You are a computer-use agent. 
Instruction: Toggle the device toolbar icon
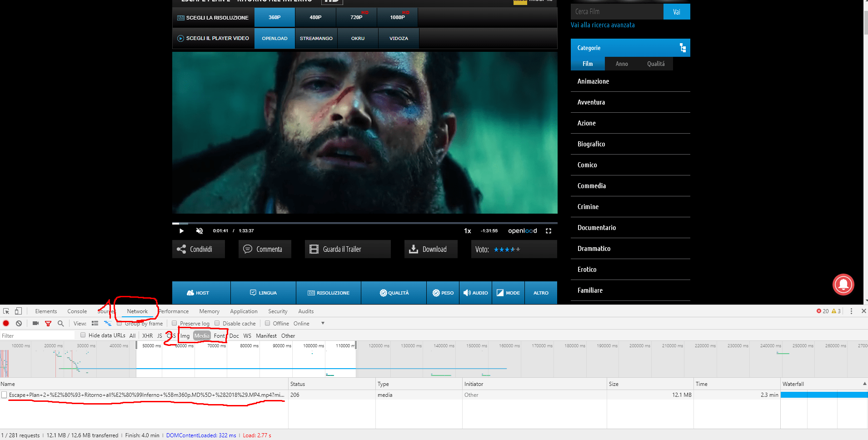[18, 311]
